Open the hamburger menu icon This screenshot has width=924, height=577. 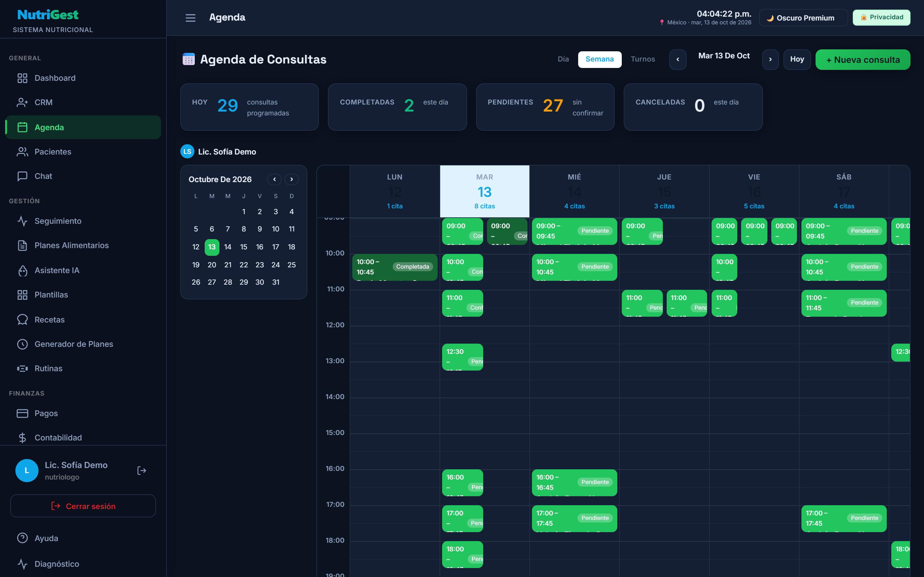click(x=190, y=18)
